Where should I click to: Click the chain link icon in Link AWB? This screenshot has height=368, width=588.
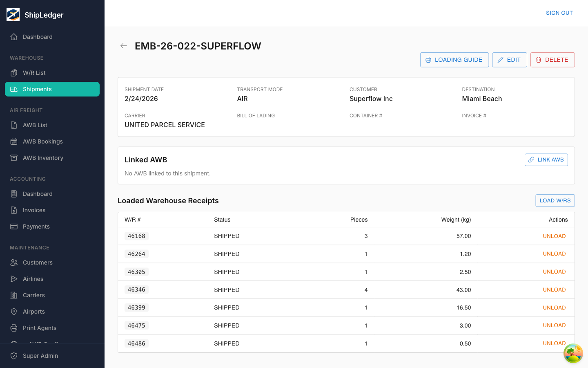(531, 160)
